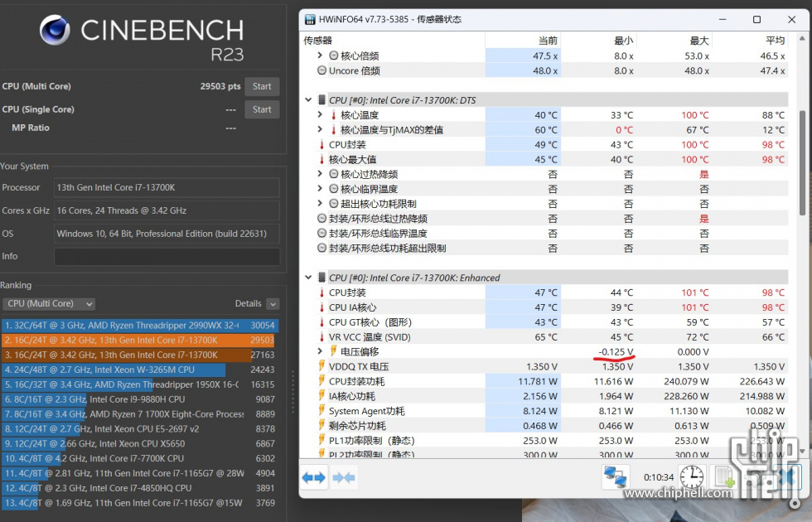Image resolution: width=812 pixels, height=522 pixels.
Task: Click the lightning icon beside System Agent功耗
Action: (x=321, y=411)
